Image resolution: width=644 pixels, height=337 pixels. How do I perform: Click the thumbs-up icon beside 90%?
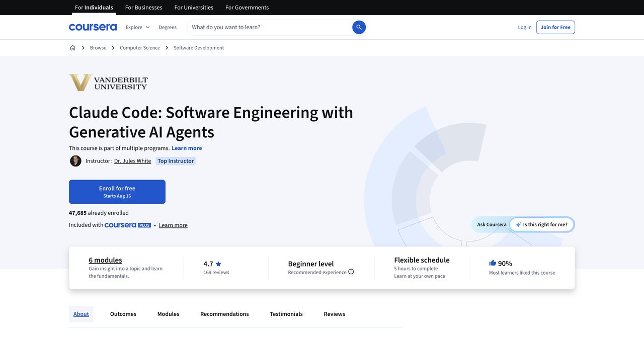click(493, 263)
